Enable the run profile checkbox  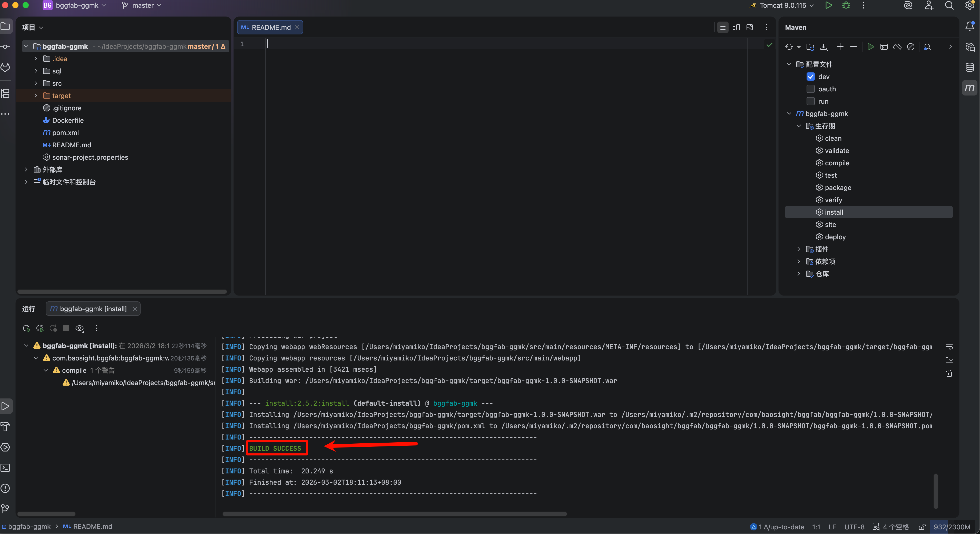coord(810,101)
